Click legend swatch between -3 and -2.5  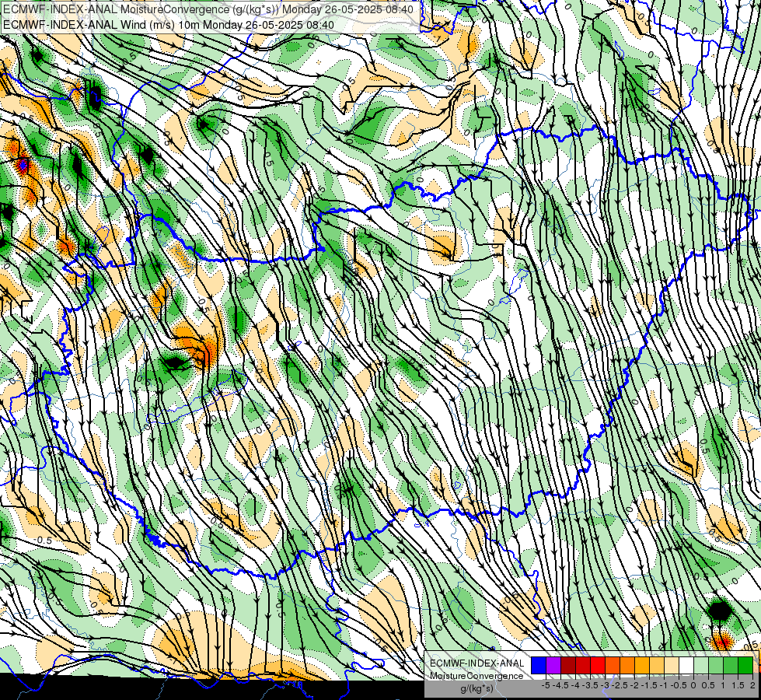coord(613,666)
